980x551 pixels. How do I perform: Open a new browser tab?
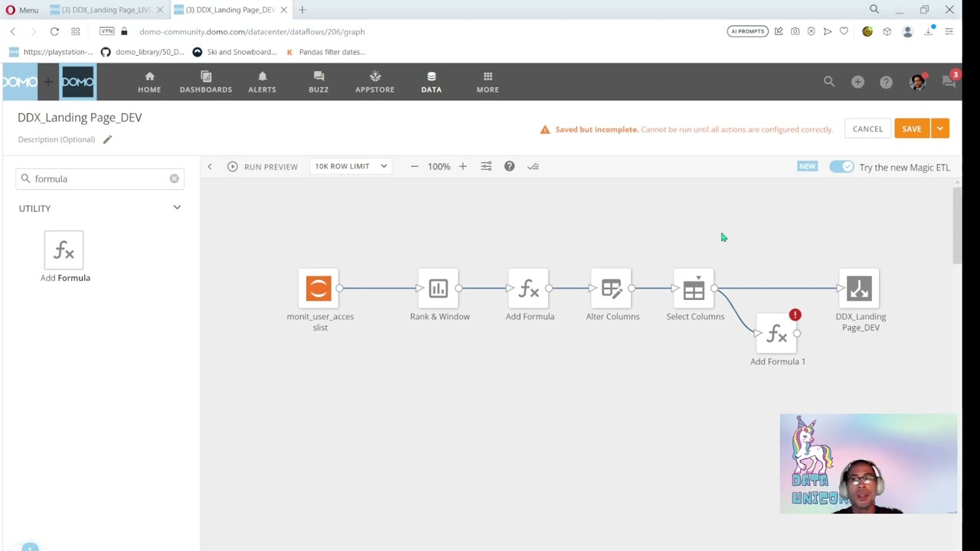[302, 10]
